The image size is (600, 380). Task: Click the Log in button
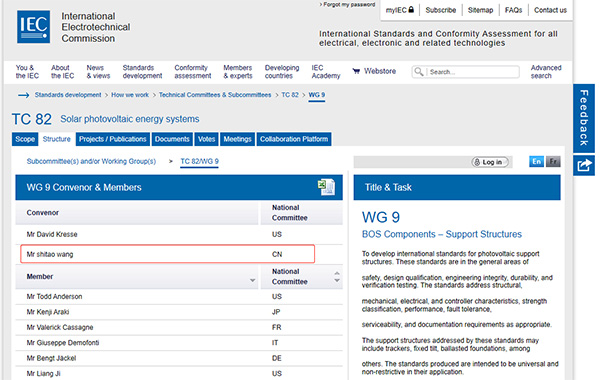coord(490,162)
